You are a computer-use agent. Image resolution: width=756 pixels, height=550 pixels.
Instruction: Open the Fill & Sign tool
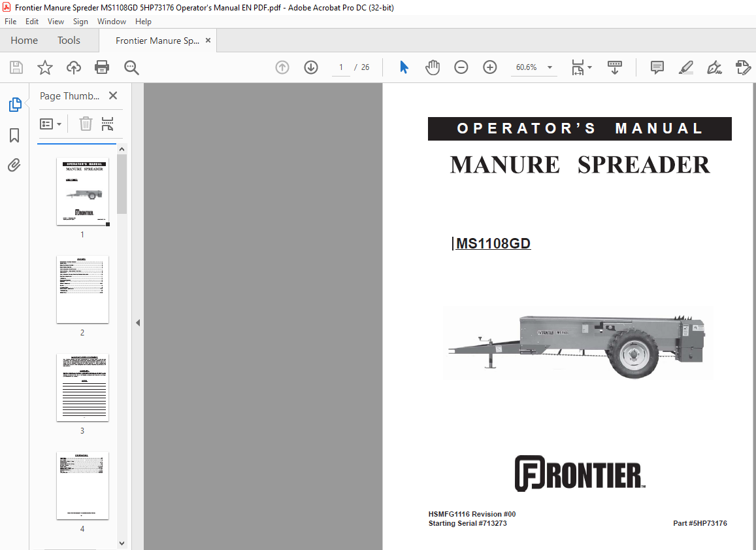(714, 67)
